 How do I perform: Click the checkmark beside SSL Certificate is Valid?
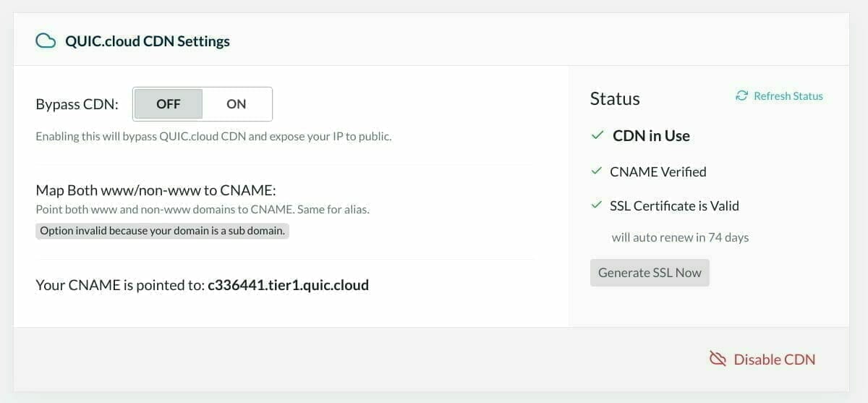[x=597, y=205]
